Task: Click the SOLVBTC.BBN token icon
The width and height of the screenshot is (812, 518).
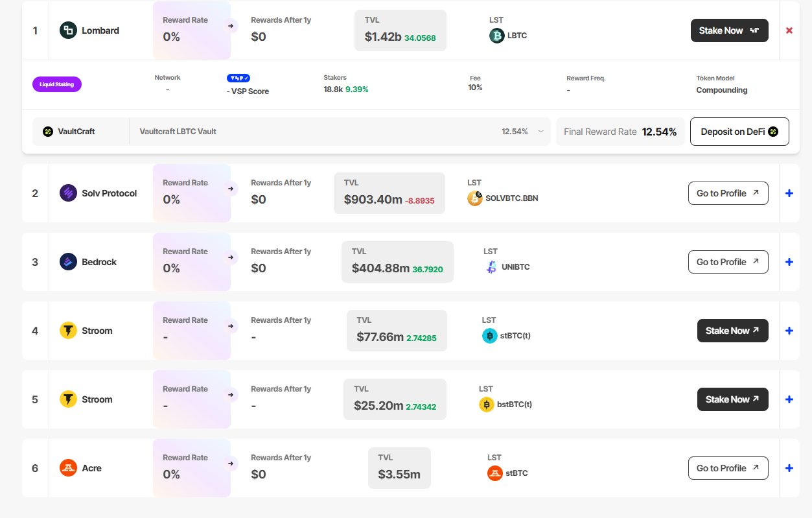Action: coord(475,198)
